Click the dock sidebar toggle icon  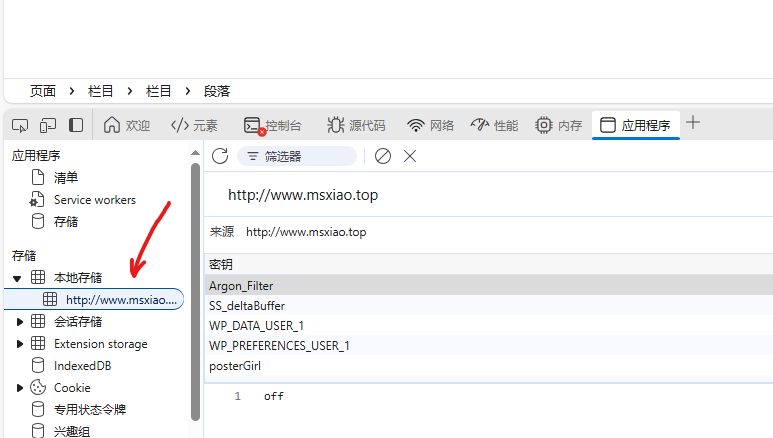(x=76, y=125)
